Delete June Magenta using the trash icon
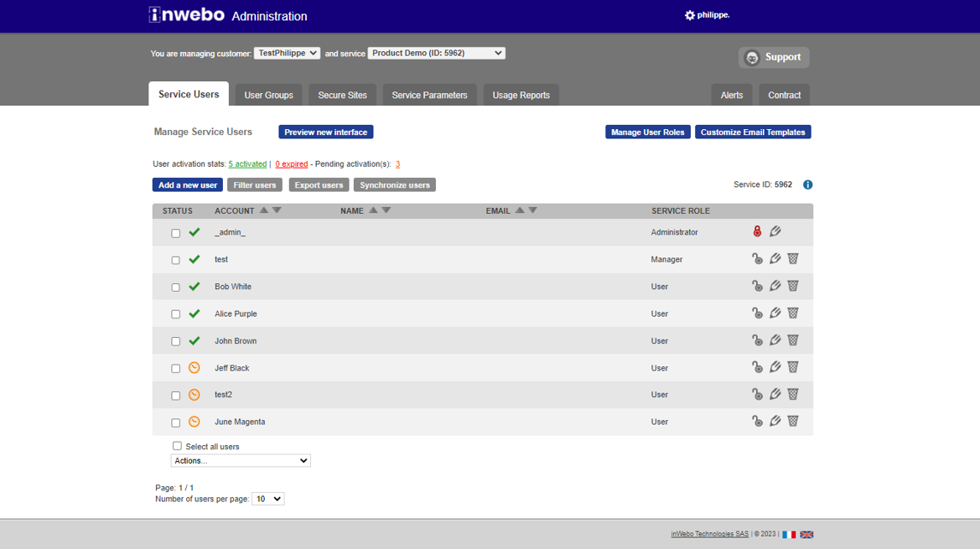The image size is (980, 549). [x=792, y=421]
